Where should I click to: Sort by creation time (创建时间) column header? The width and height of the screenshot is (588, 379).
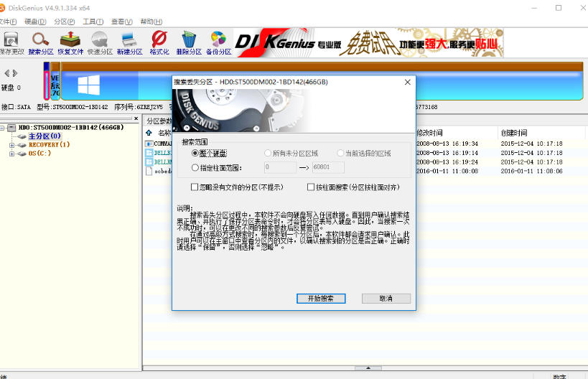[x=514, y=133]
